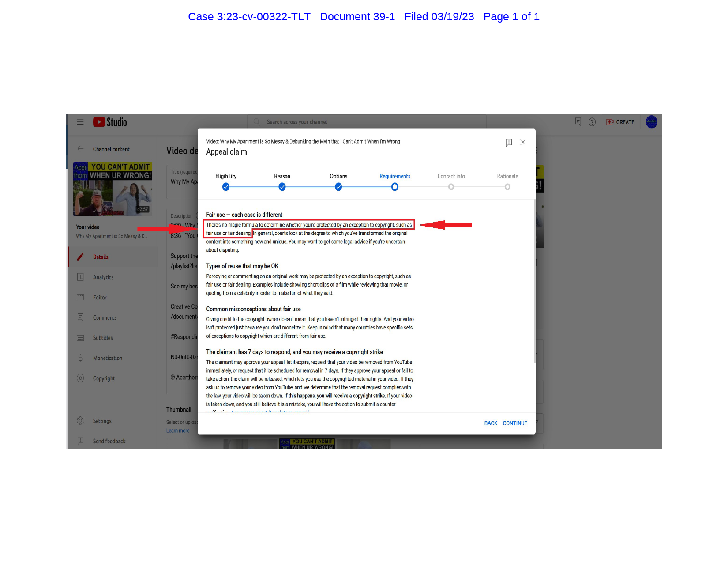Go back using Channel content arrow

80,149
